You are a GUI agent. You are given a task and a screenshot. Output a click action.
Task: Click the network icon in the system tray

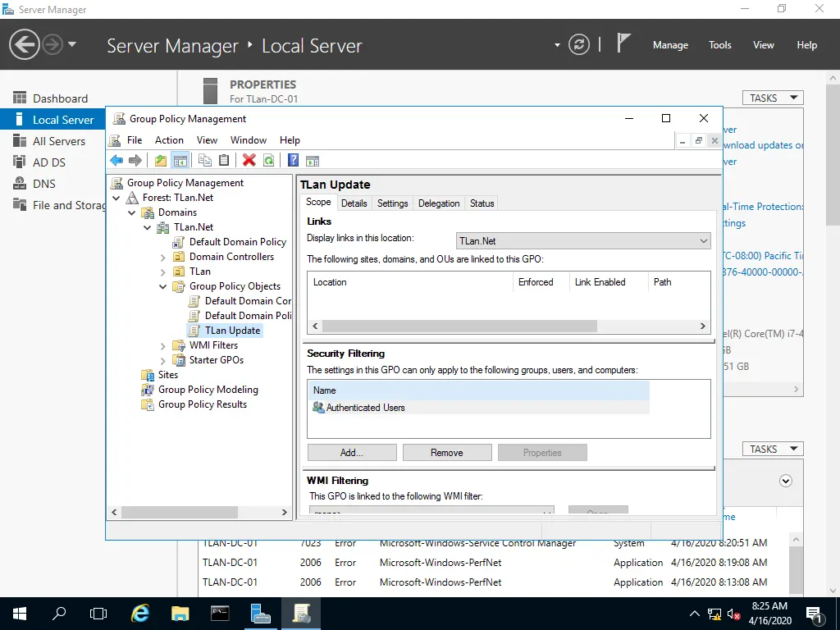[x=714, y=614]
